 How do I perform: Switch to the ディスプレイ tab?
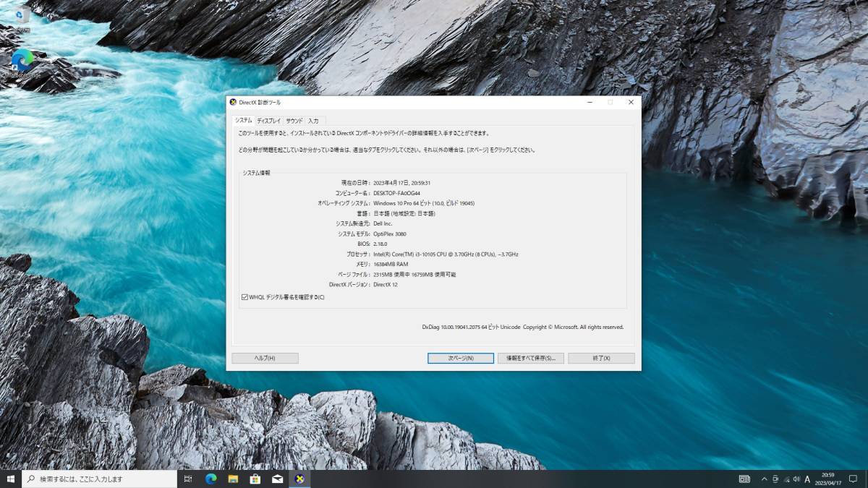click(268, 121)
